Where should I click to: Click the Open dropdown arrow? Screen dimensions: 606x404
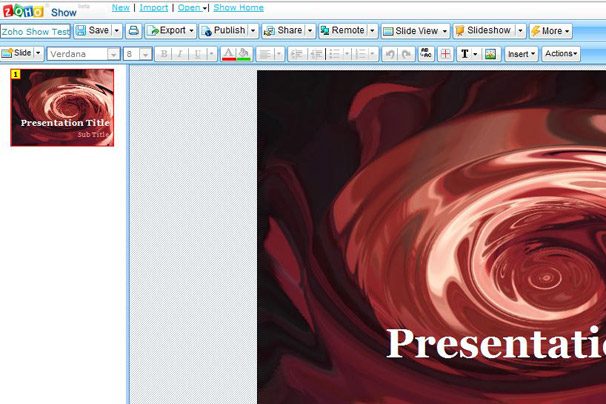pos(204,8)
